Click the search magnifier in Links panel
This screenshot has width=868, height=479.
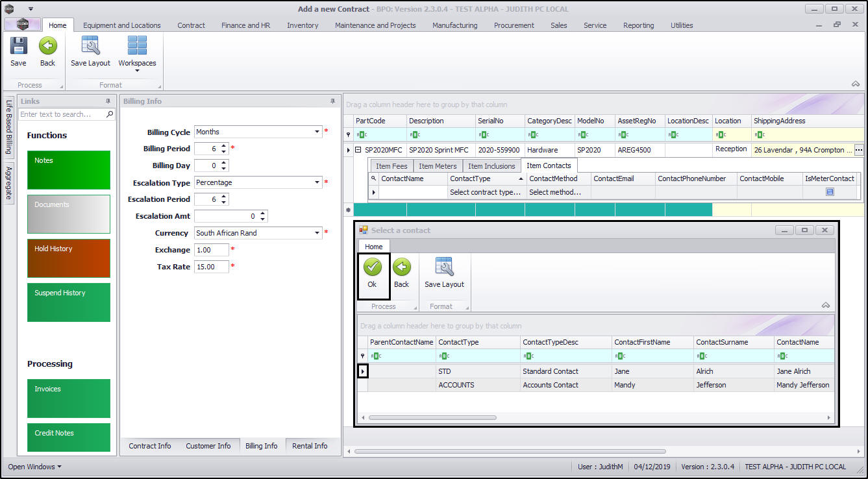(110, 114)
